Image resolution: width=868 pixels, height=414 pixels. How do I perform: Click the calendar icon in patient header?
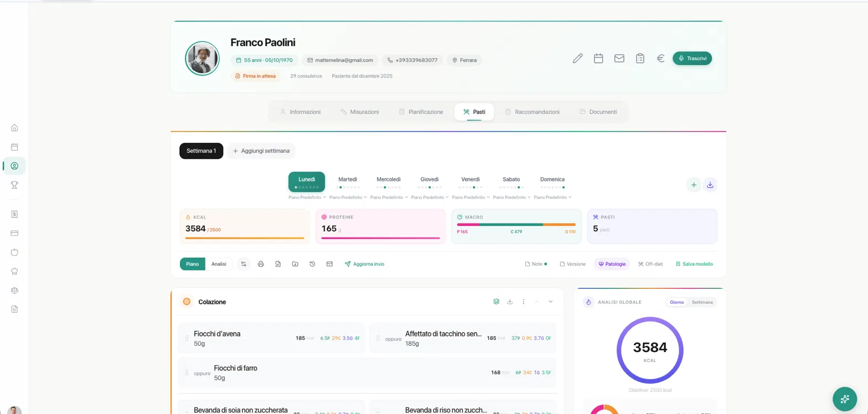click(598, 58)
